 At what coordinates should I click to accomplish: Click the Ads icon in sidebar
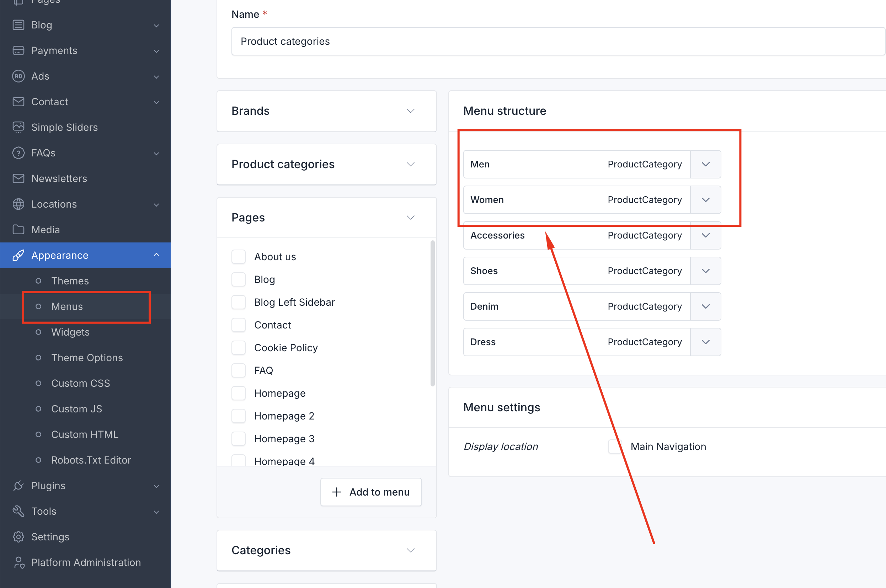tap(18, 76)
